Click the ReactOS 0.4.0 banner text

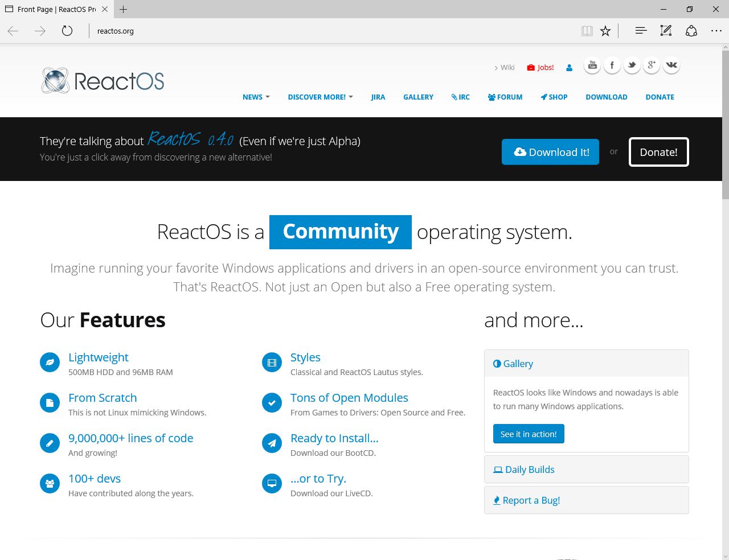(x=191, y=139)
